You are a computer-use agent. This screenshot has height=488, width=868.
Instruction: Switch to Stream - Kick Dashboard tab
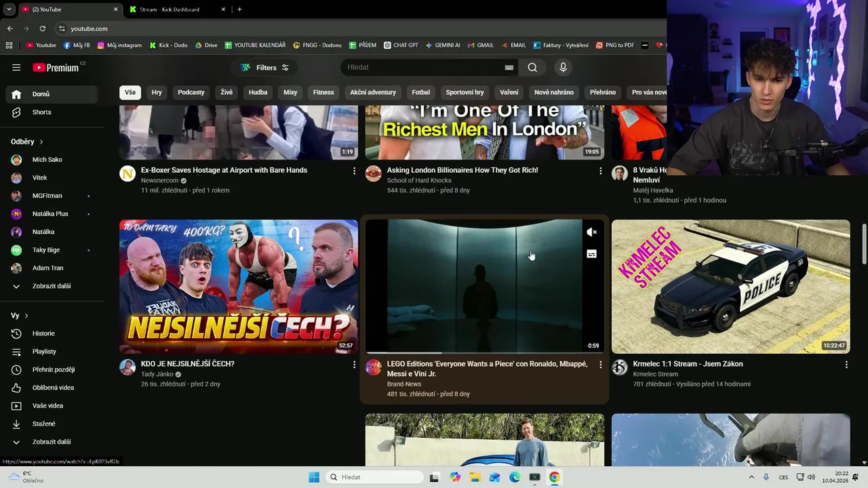coord(178,9)
